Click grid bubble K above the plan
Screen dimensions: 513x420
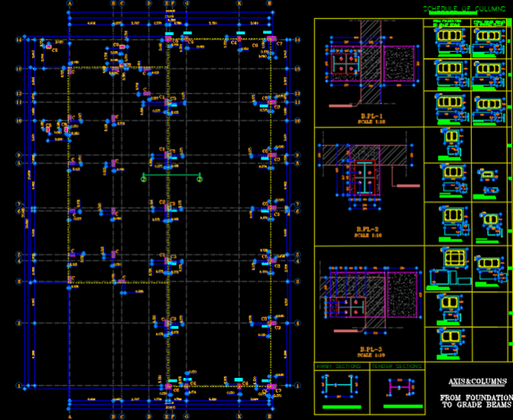coord(239,4)
